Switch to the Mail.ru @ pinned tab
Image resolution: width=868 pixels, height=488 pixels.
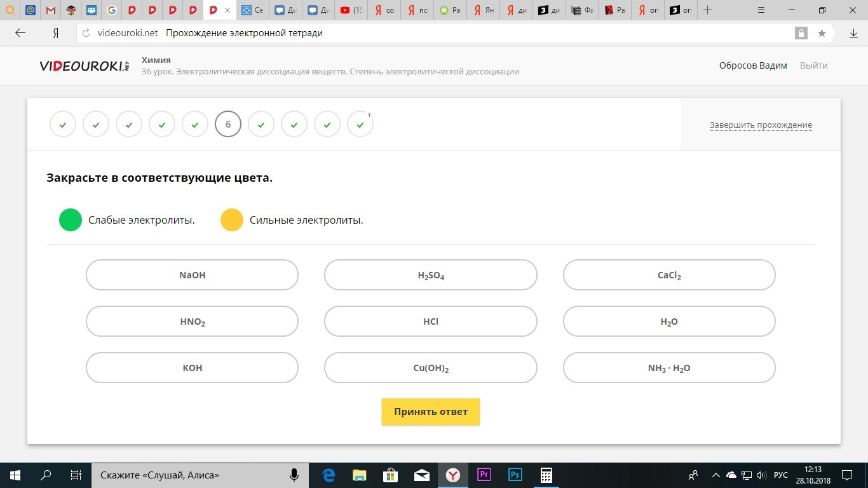coord(31,10)
